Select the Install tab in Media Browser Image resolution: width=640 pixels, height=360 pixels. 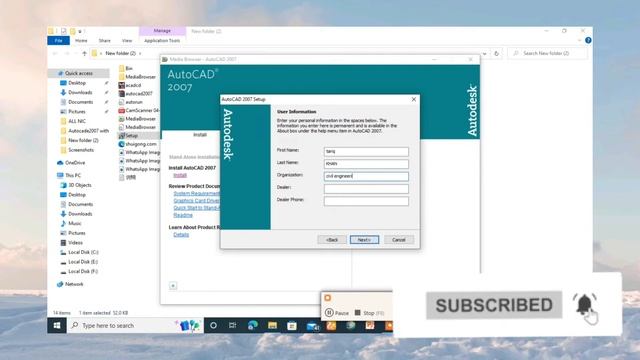(200, 135)
